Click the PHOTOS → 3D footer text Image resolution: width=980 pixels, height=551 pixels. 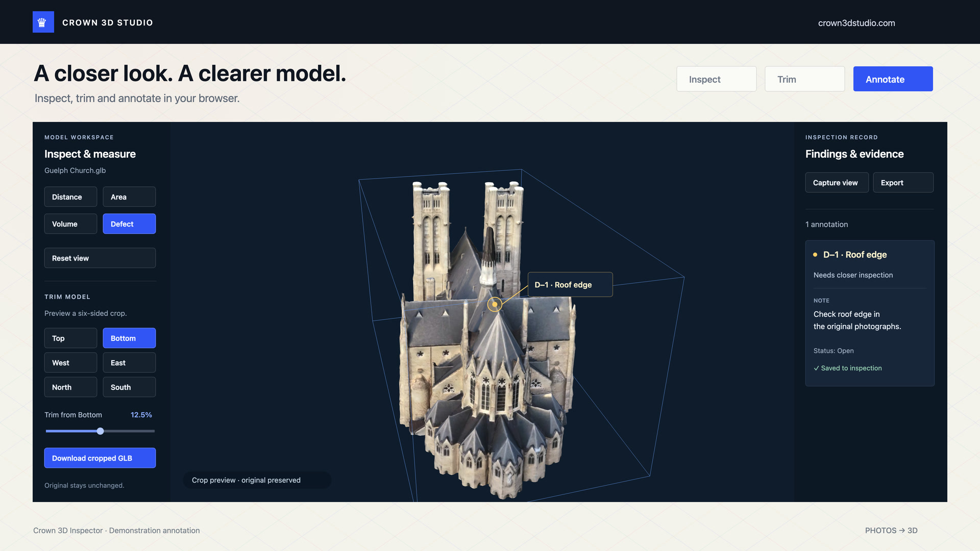[x=891, y=531]
